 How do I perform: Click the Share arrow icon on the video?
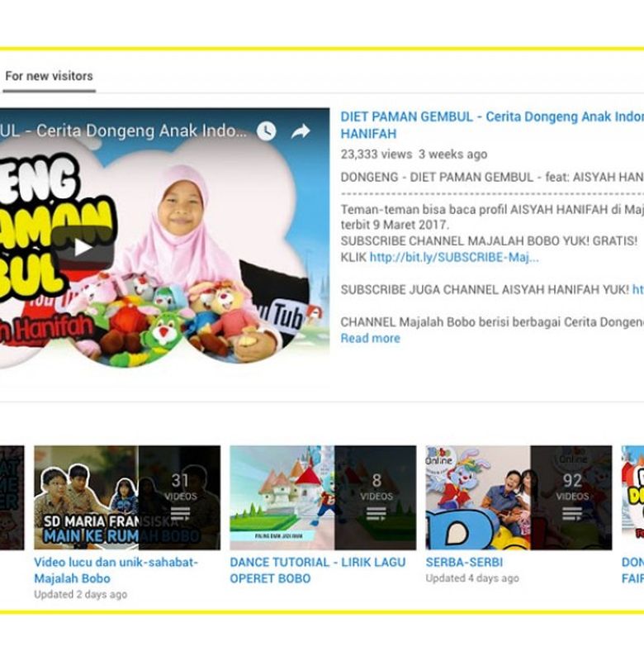point(301,131)
